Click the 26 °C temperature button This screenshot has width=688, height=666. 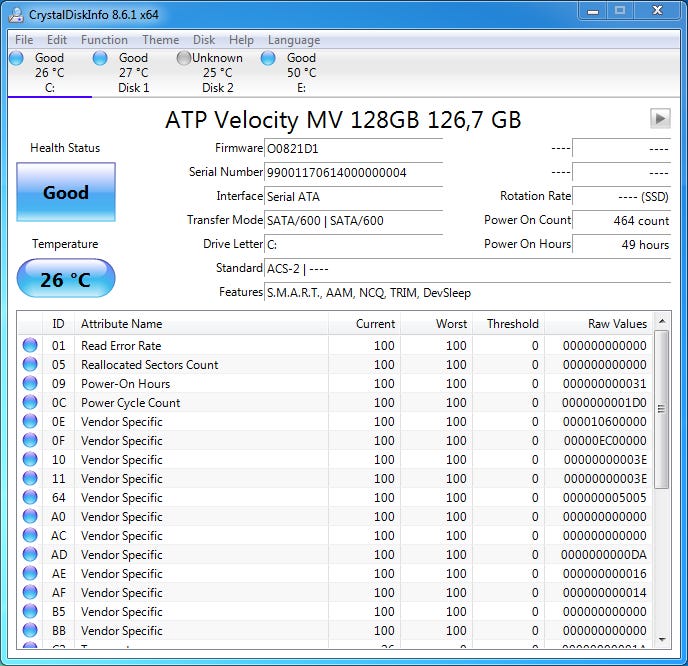coord(66,279)
